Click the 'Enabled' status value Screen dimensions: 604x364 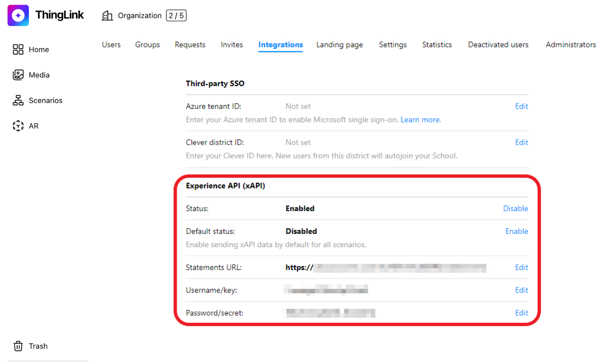coord(300,209)
